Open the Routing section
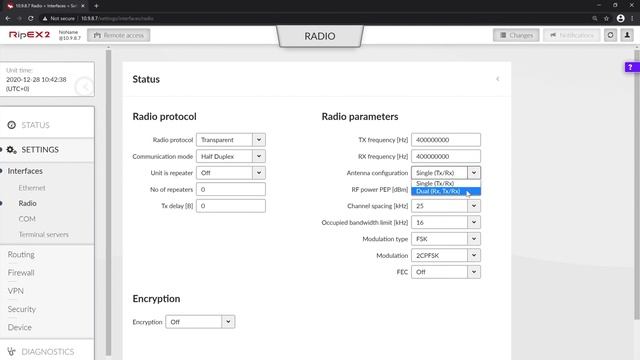The height and width of the screenshot is (360, 640). coord(21,254)
